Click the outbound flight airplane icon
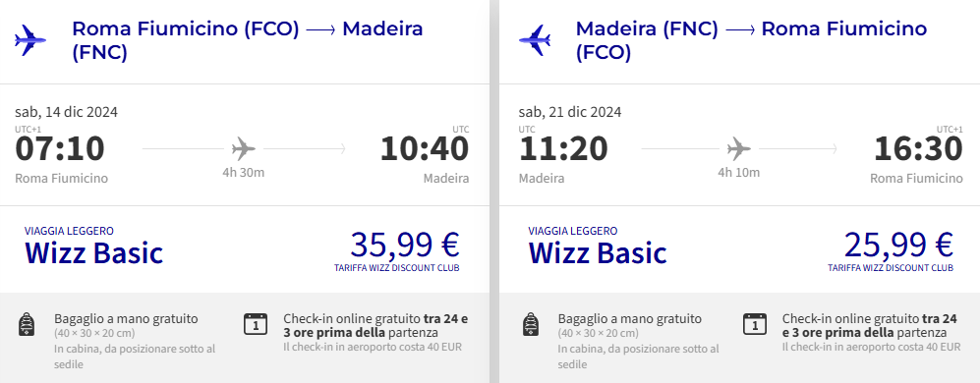980x383 pixels. pos(30,40)
